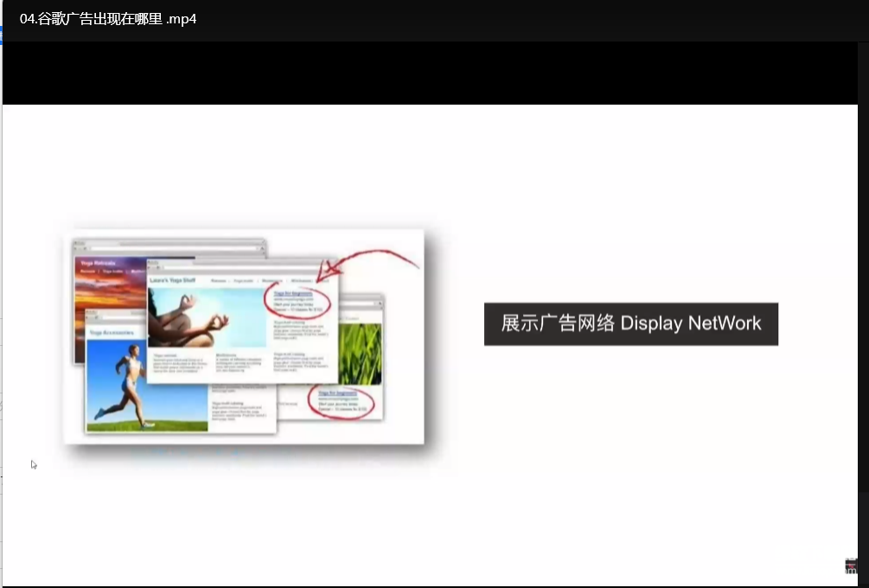Click the small watermark icon at bottom-right corner
Image resolution: width=869 pixels, height=588 pixels.
tap(850, 566)
